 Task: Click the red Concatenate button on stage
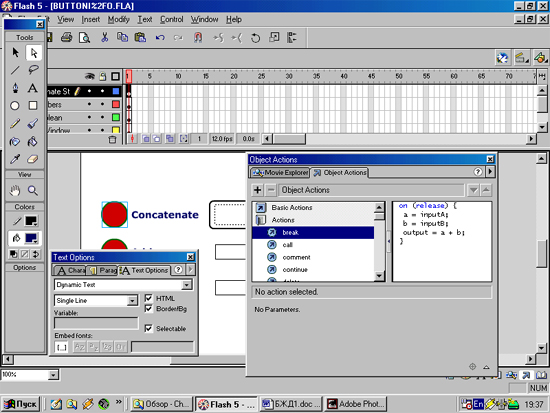pyautogui.click(x=114, y=214)
